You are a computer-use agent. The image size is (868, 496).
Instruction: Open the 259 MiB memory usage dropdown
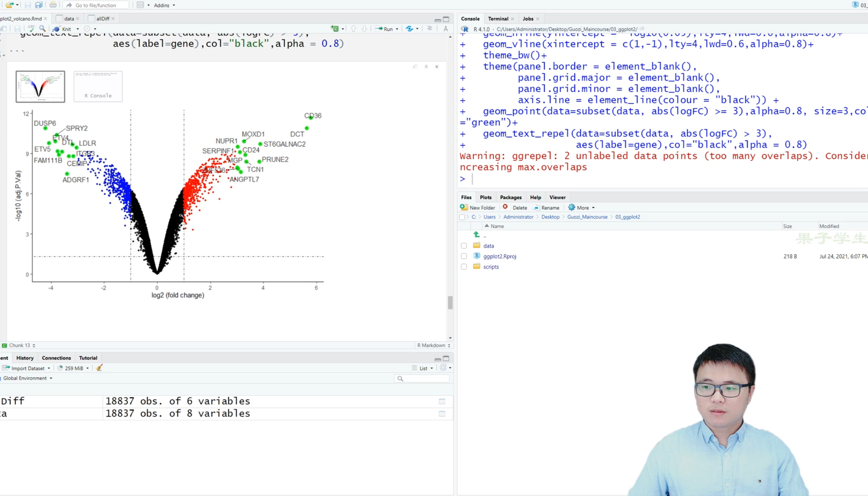73,368
